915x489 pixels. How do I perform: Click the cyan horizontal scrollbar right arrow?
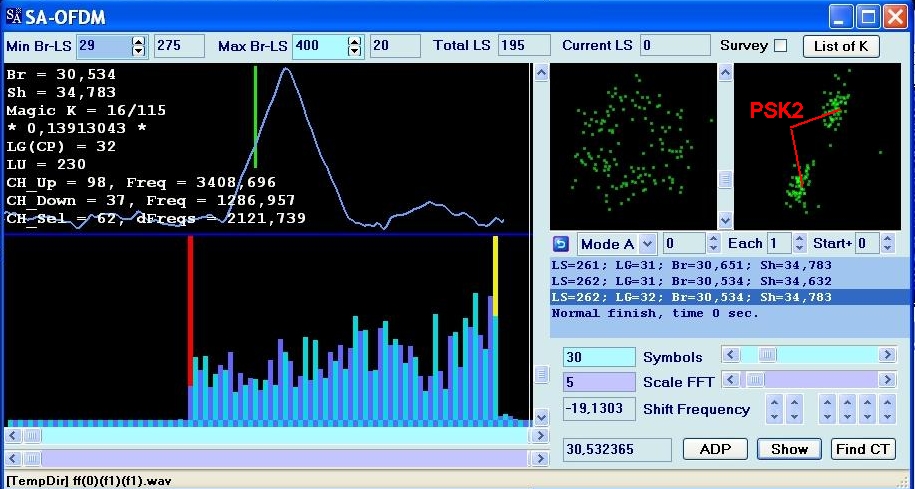[541, 435]
